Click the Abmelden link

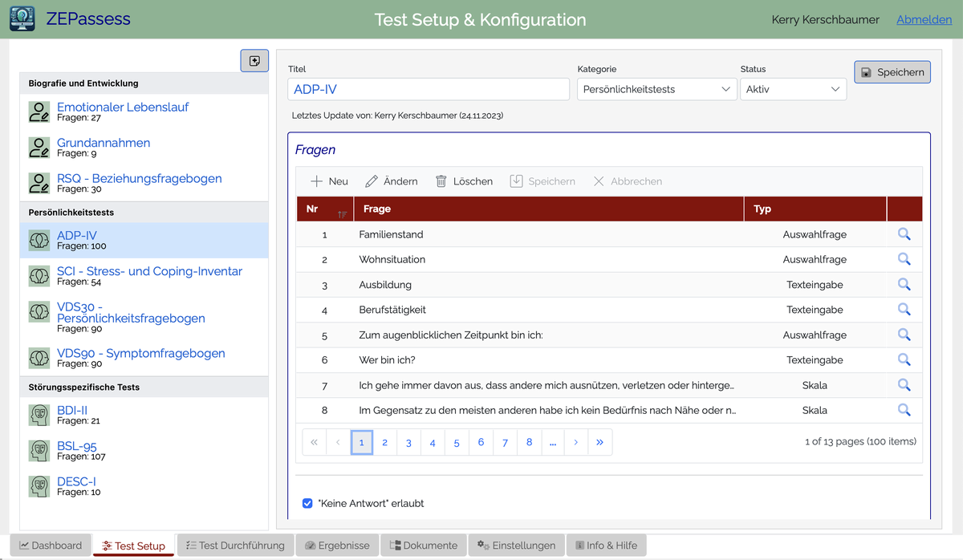pos(924,19)
